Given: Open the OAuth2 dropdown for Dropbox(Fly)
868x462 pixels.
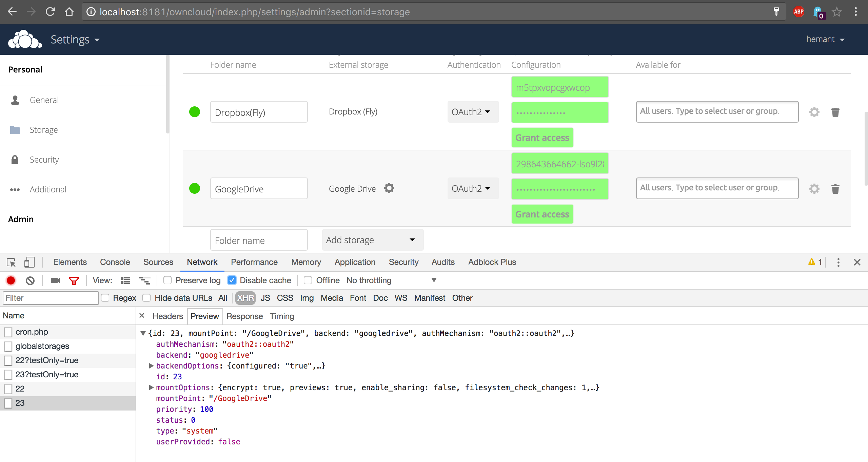Looking at the screenshot, I should pyautogui.click(x=473, y=112).
